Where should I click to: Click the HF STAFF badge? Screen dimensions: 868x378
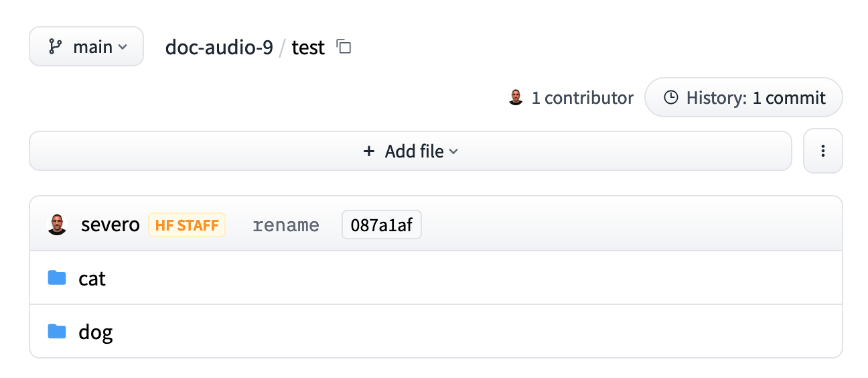187,225
